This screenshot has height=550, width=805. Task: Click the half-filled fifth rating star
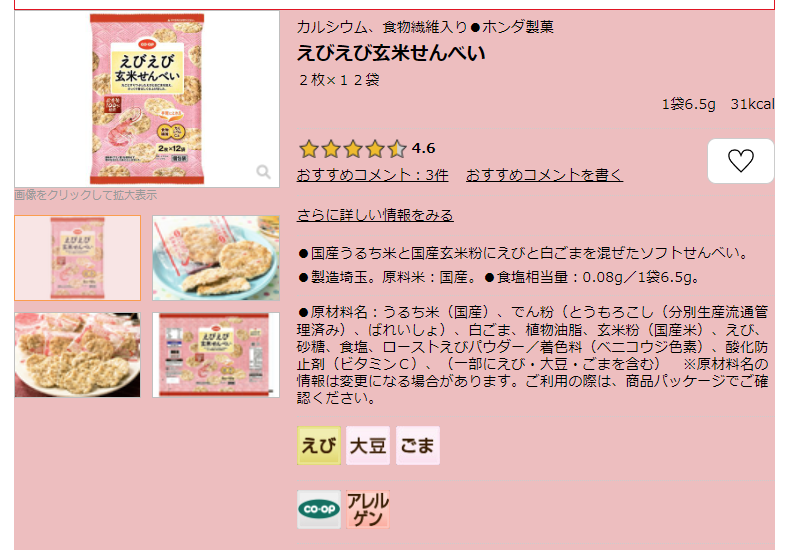(397, 149)
